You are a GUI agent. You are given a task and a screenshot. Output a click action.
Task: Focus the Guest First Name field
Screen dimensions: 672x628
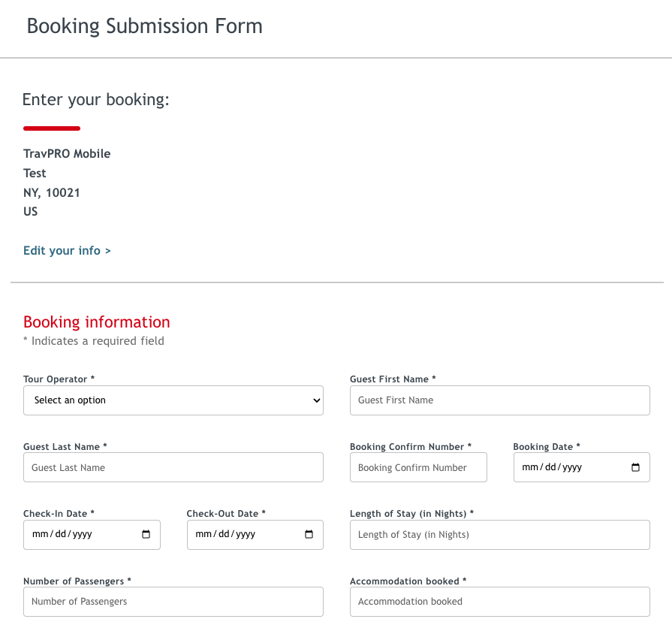[499, 400]
